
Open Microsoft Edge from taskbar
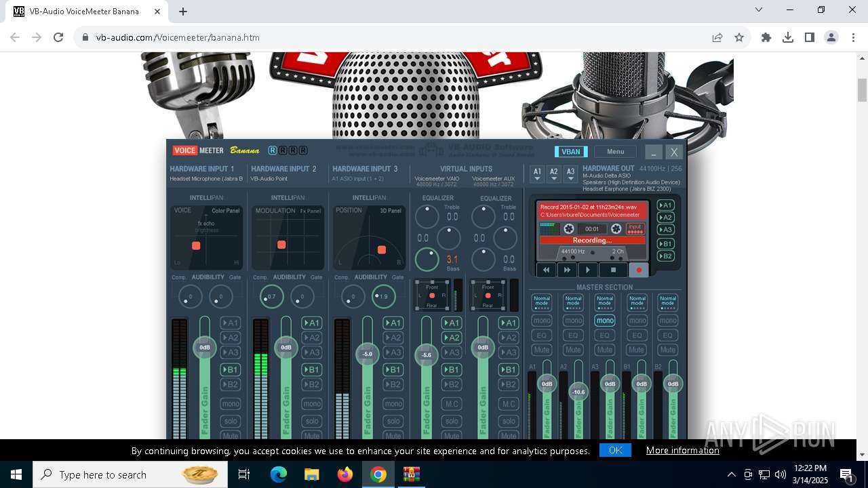279,474
